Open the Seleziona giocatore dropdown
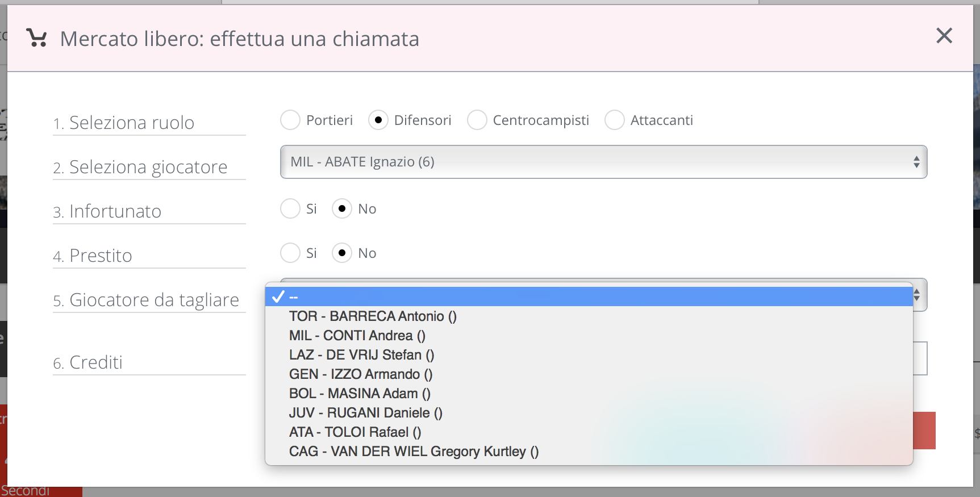This screenshot has width=980, height=497. click(x=603, y=162)
